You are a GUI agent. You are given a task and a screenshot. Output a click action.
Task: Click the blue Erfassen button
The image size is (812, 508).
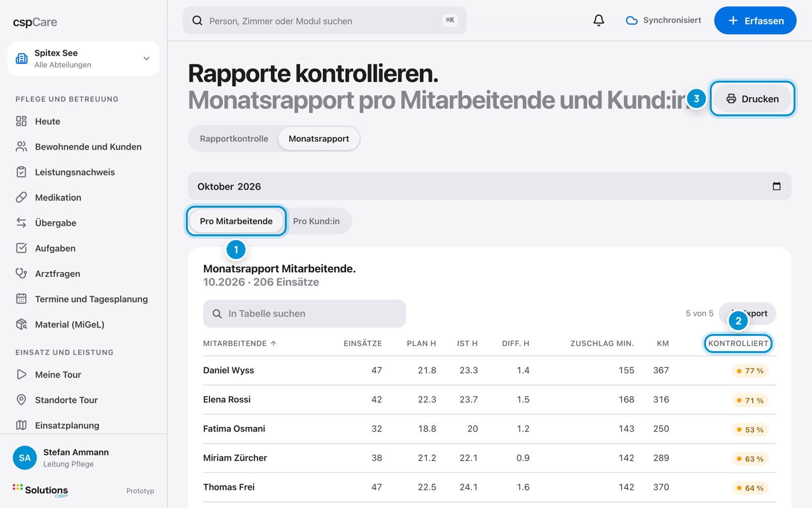[x=755, y=20]
